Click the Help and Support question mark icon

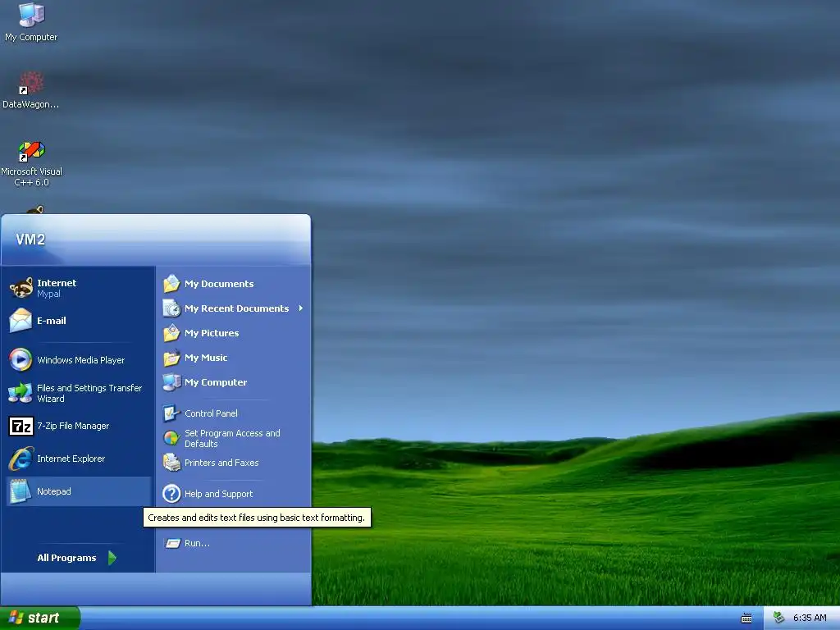point(171,493)
